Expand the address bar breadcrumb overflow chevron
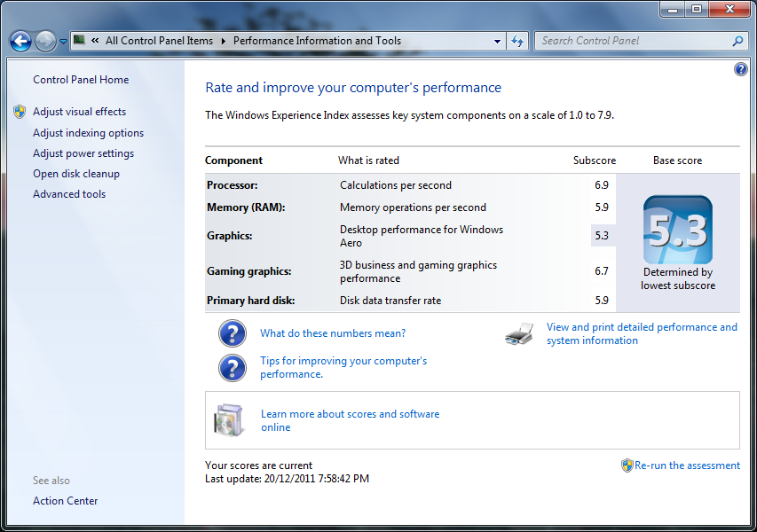Image resolution: width=757 pixels, height=532 pixels. (96, 41)
